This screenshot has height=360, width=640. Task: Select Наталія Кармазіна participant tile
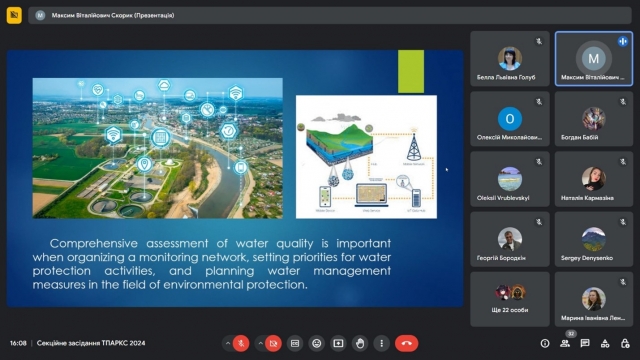(593, 179)
